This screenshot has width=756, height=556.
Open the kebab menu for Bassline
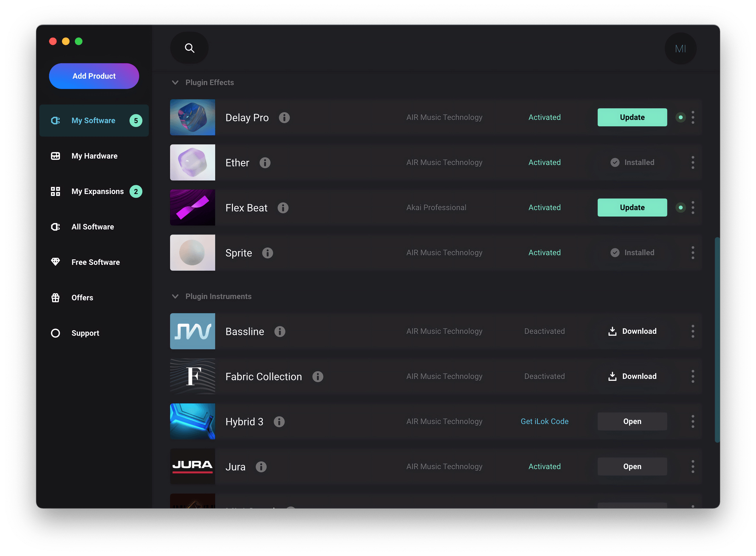click(x=692, y=331)
